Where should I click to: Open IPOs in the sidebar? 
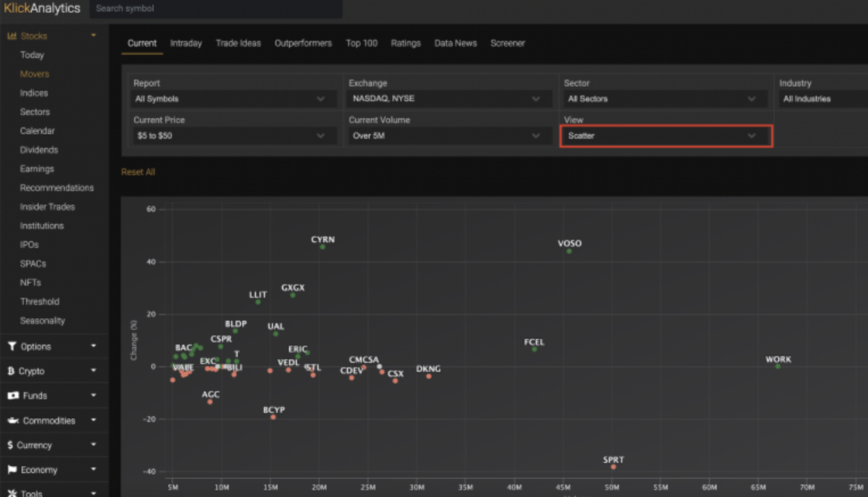point(29,244)
